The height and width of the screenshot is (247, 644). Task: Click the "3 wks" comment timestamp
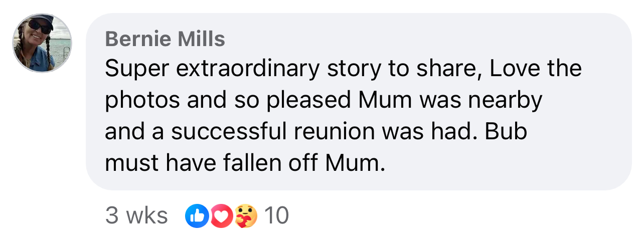click(x=136, y=216)
